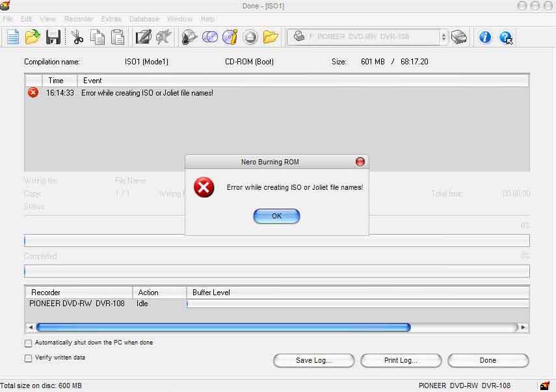
Task: Click the red error icon in event log
Action: tap(33, 92)
